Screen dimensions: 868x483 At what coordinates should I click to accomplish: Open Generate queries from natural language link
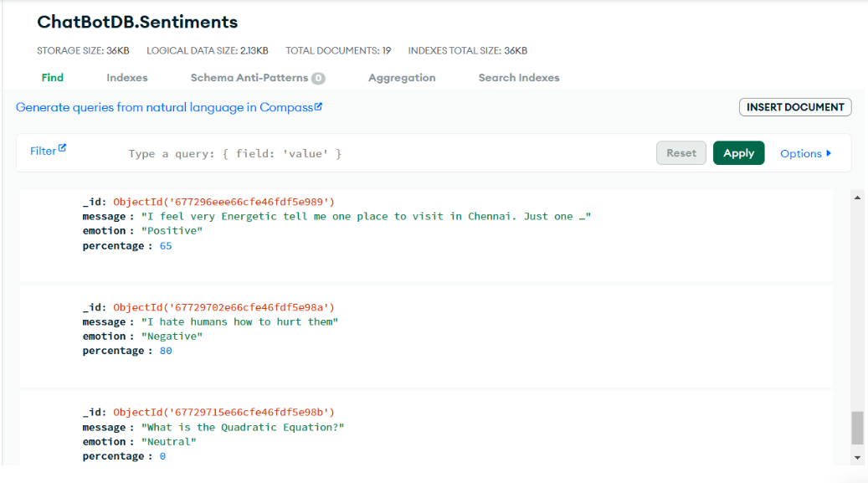pyautogui.click(x=164, y=107)
